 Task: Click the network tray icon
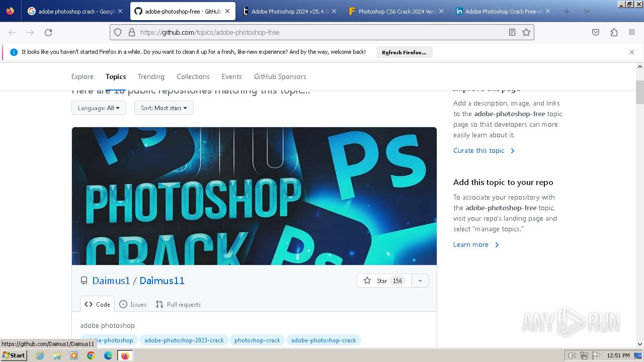584,355
